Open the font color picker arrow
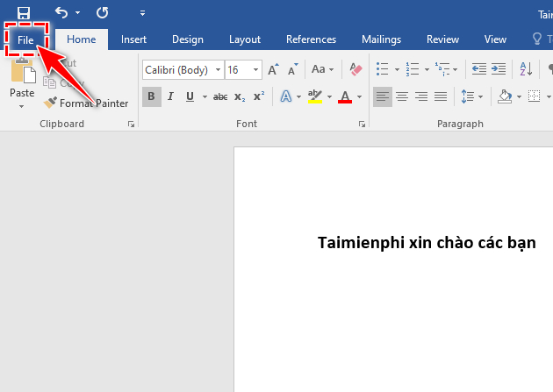The height and width of the screenshot is (392, 553). tap(359, 96)
